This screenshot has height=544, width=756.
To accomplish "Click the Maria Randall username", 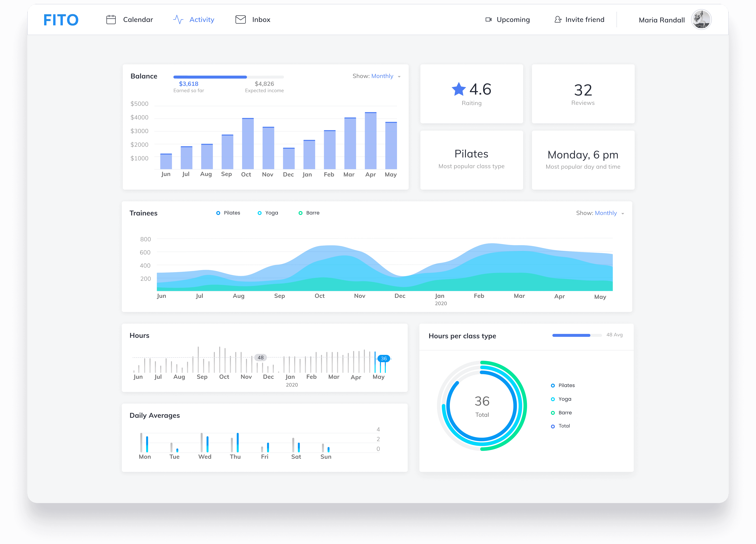I will click(x=662, y=20).
